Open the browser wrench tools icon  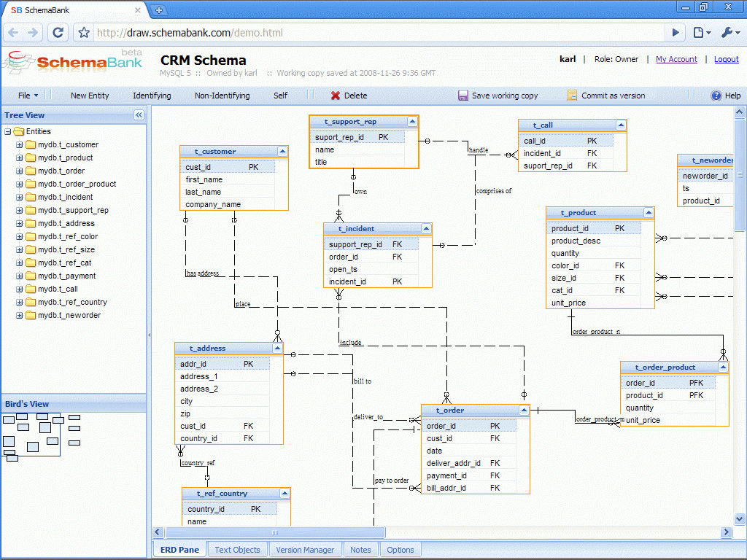coord(729,32)
